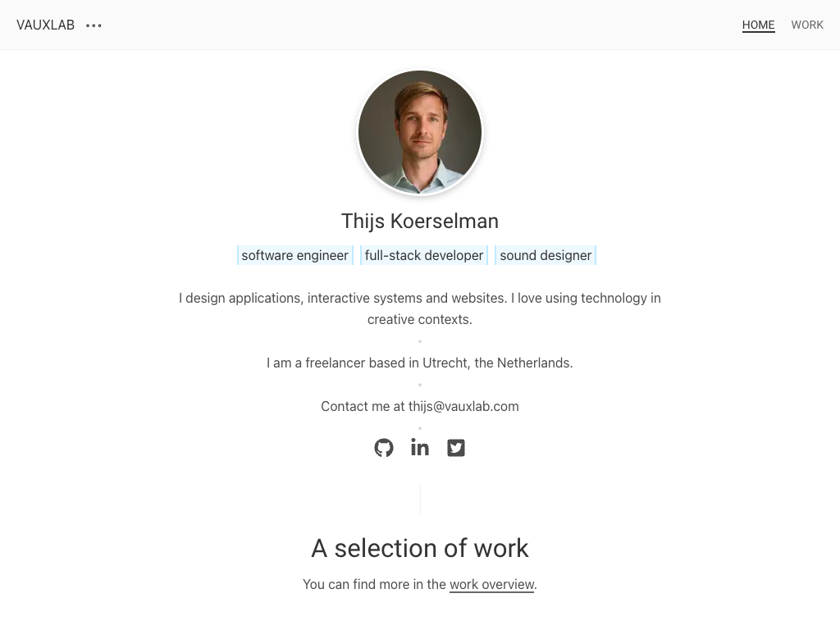The width and height of the screenshot is (840, 630).
Task: Click the "You can find more in the" text
Action: coord(374,585)
